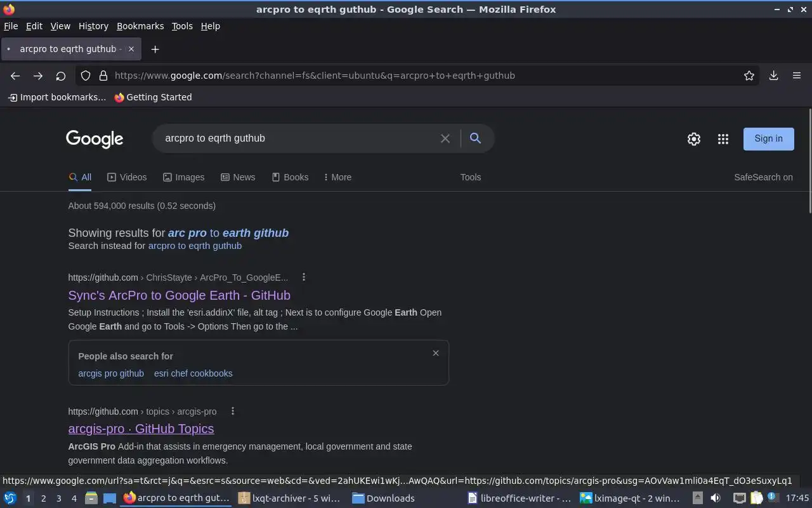The image size is (812, 508).
Task: Select the All results tab
Action: click(80, 177)
